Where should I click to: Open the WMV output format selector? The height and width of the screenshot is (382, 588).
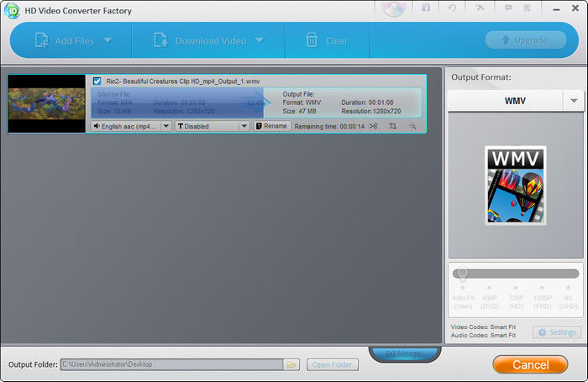click(515, 101)
